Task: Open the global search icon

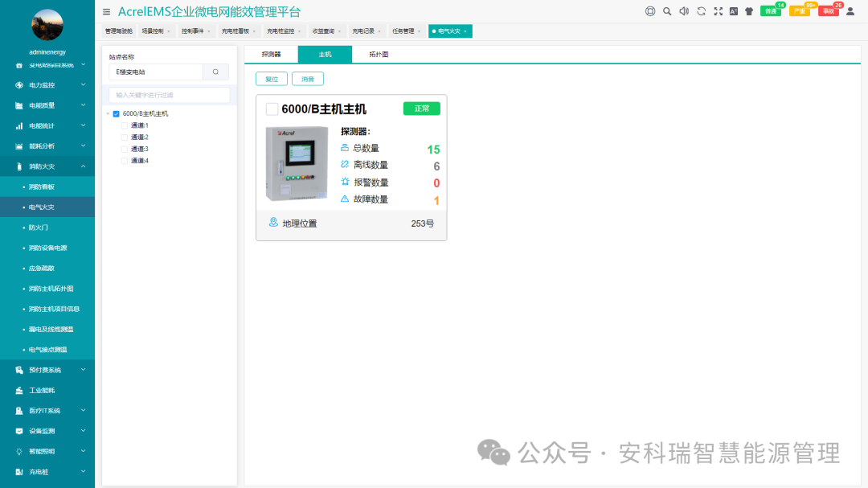Action: click(x=666, y=11)
